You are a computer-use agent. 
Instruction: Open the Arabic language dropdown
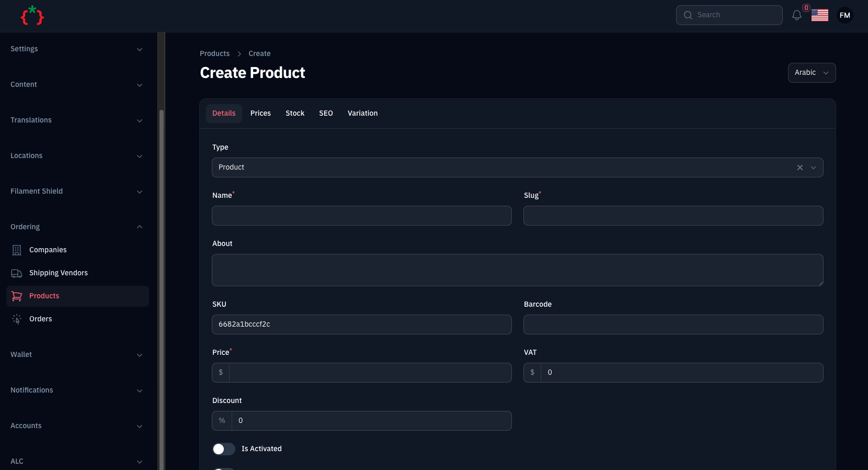(812, 73)
